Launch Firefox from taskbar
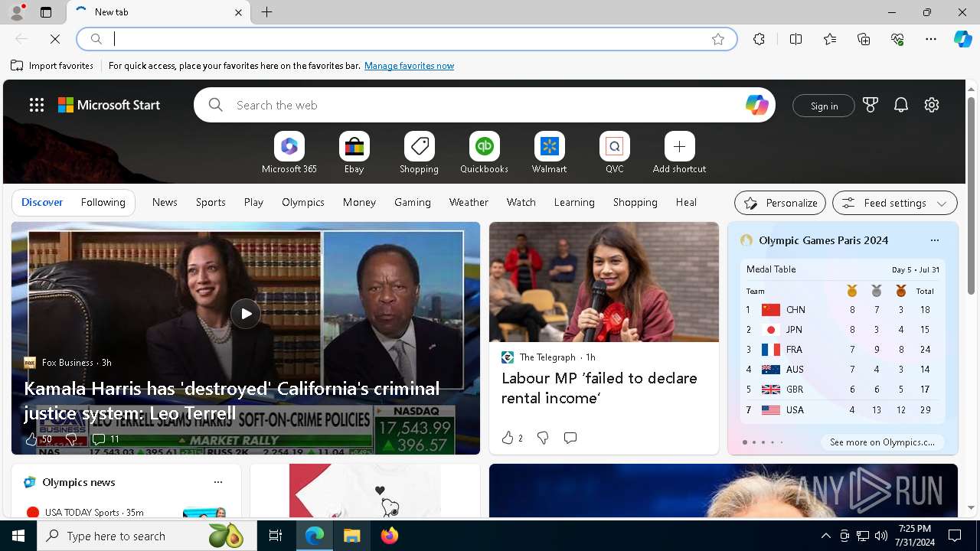The image size is (980, 551). coord(390,536)
